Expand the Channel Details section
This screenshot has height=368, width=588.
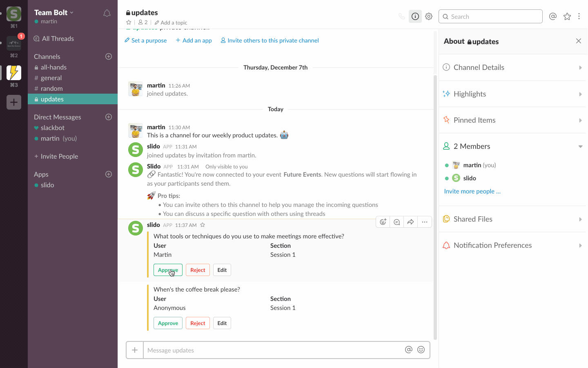(513, 67)
